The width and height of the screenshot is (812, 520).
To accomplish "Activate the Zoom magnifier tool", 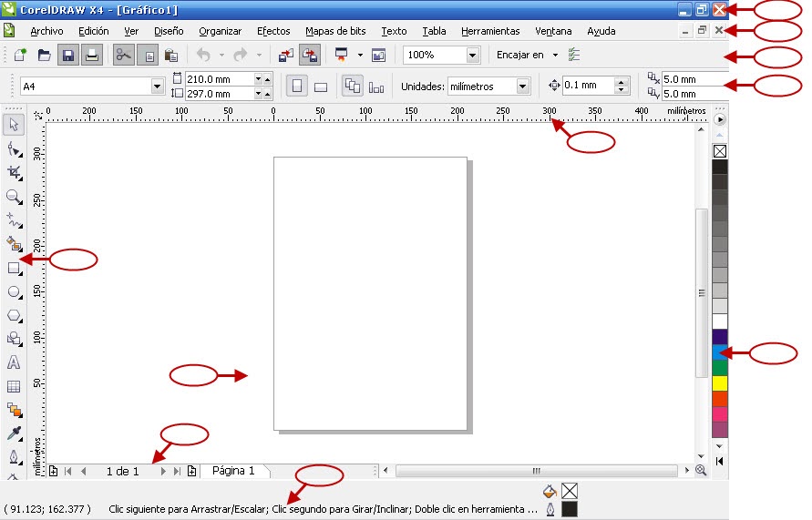I will click(14, 197).
